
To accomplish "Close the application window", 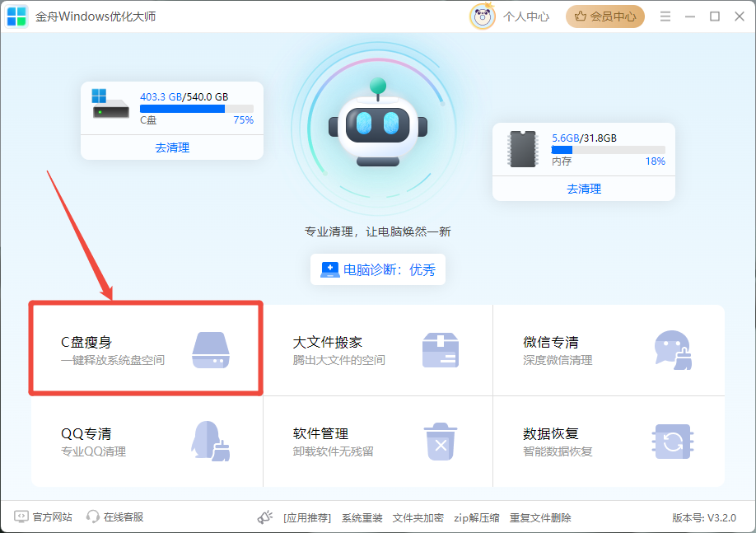I will (x=740, y=16).
